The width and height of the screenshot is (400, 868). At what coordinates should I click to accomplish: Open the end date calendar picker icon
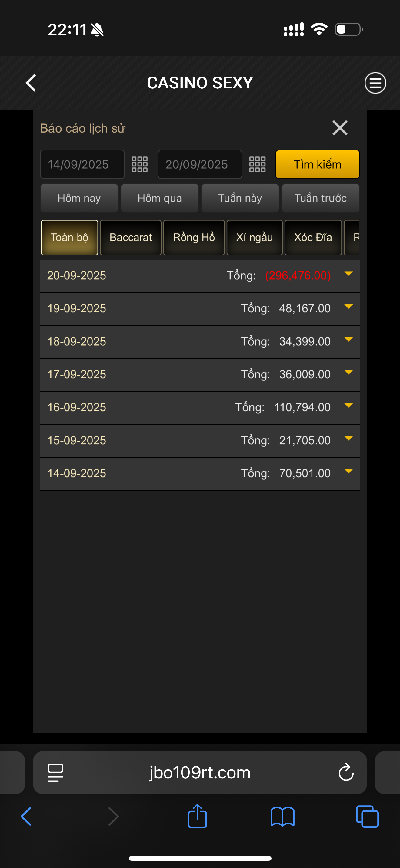257,164
